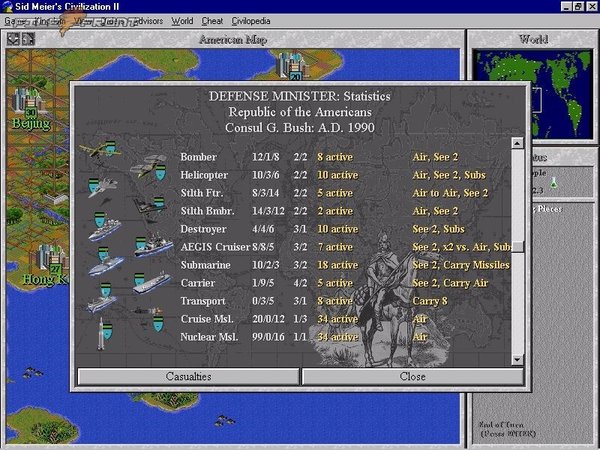Select the Submarine unit icon

[106, 262]
